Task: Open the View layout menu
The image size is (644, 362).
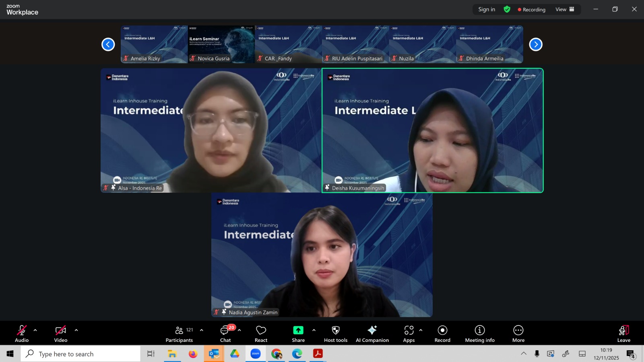Action: pyautogui.click(x=565, y=9)
